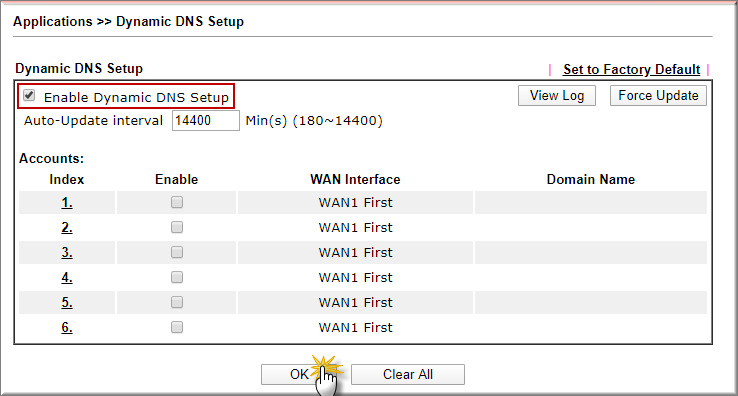
Task: Enable account index 1 checkbox
Action: pyautogui.click(x=177, y=202)
